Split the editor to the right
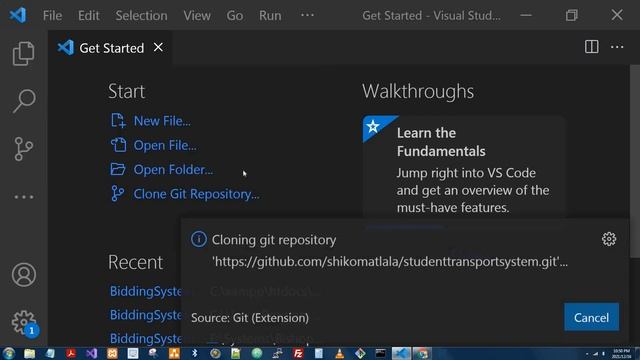 591,47
